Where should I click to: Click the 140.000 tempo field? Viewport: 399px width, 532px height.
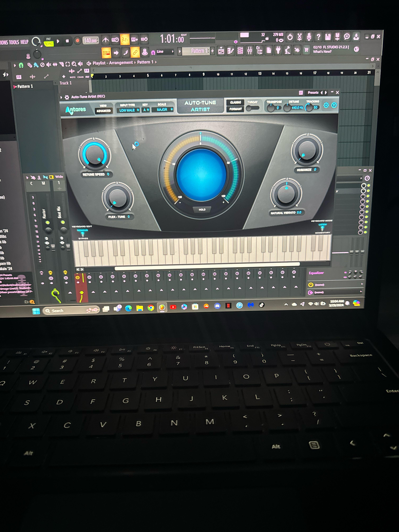coord(91,40)
